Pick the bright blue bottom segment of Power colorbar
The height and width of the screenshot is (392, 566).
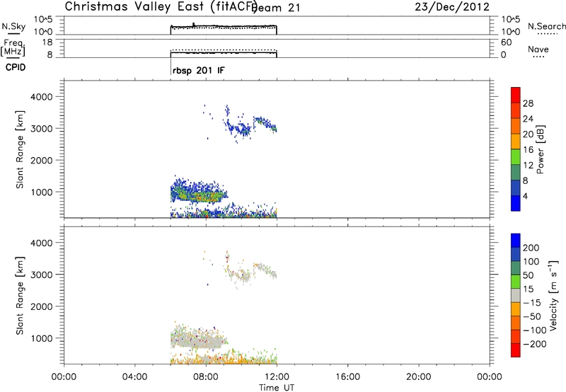pyautogui.click(x=516, y=203)
